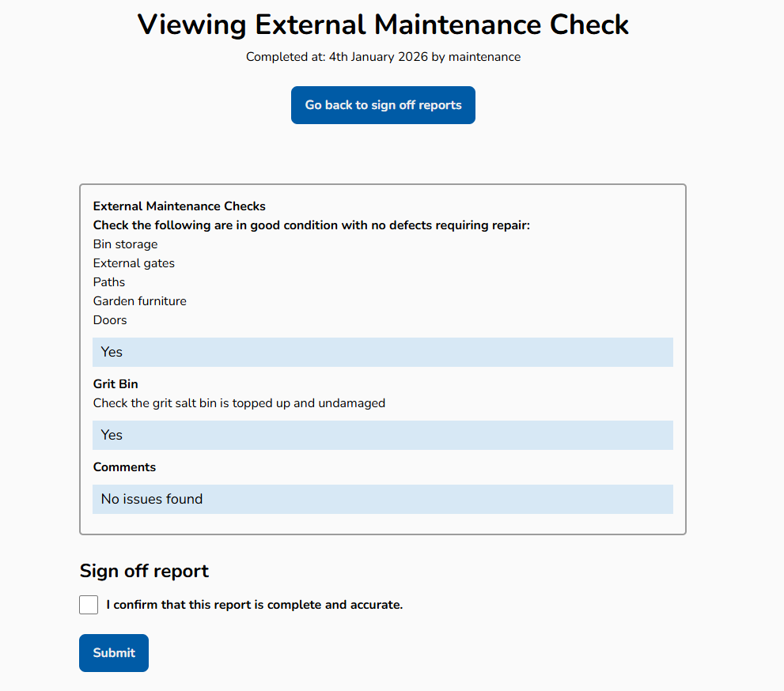
Task: Click the 'Viewing External Maintenance Check' title
Action: 383,25
